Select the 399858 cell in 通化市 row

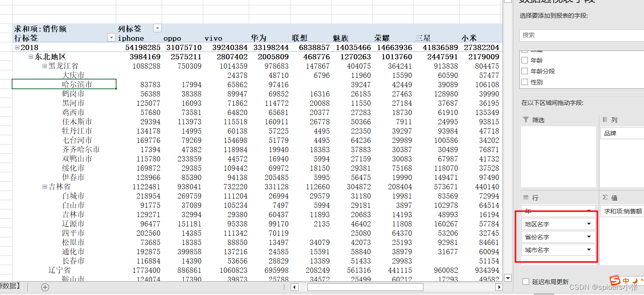pyautogui.click(x=190, y=251)
